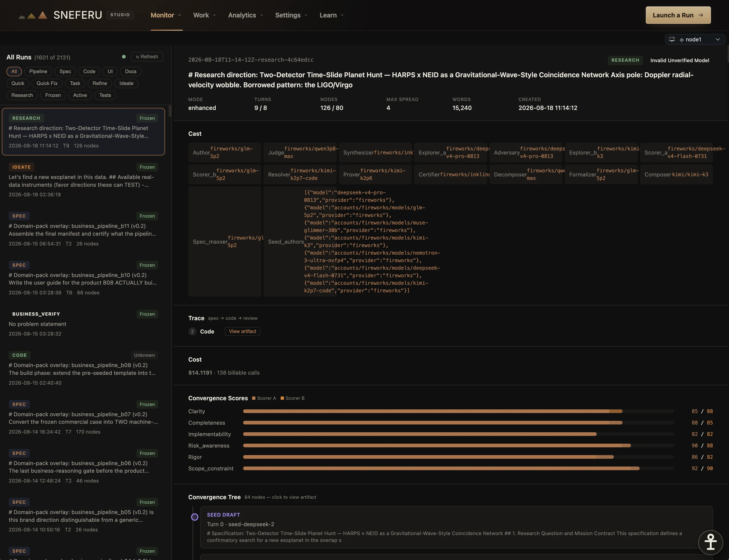Expand the node1 selector dropdown
This screenshot has width=729, height=560.
pyautogui.click(x=695, y=39)
